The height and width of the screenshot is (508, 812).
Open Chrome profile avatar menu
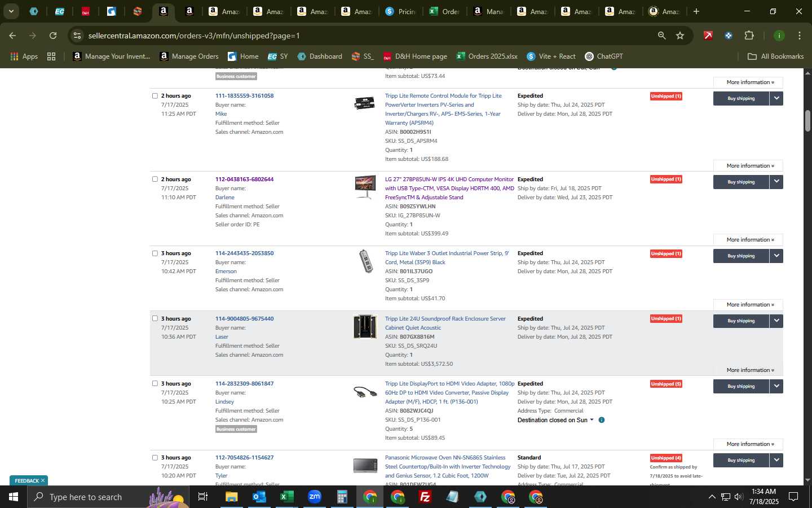(x=779, y=36)
